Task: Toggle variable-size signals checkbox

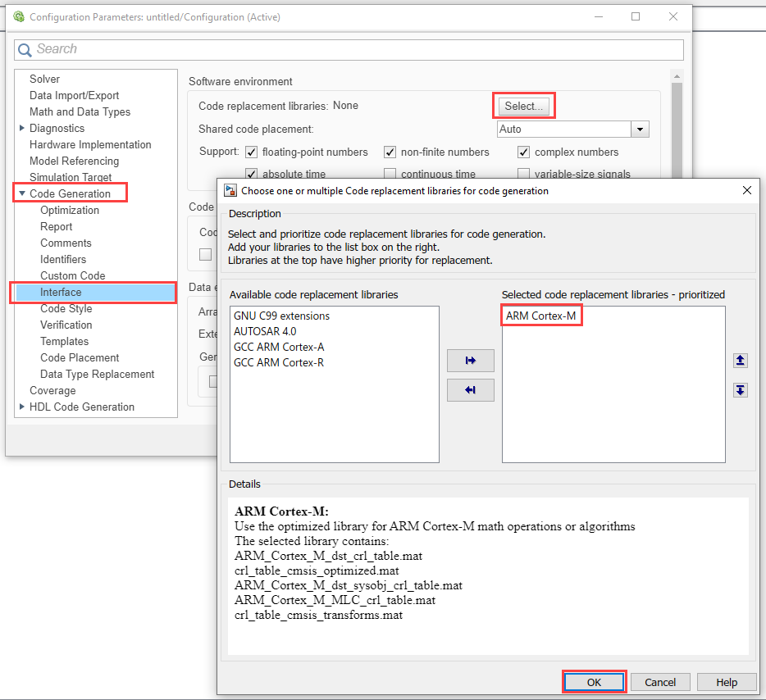Action: click(x=524, y=174)
